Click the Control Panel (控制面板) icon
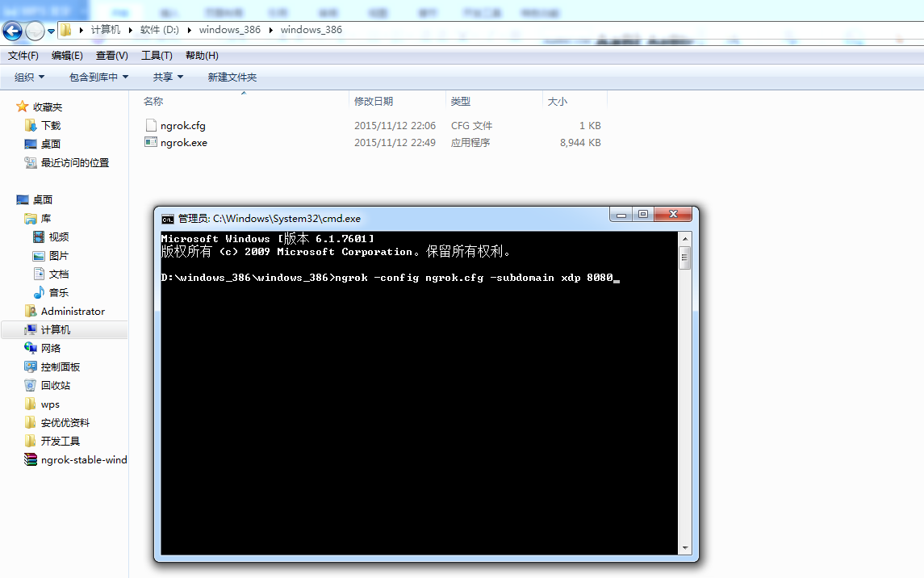This screenshot has width=924, height=578. pos(31,366)
